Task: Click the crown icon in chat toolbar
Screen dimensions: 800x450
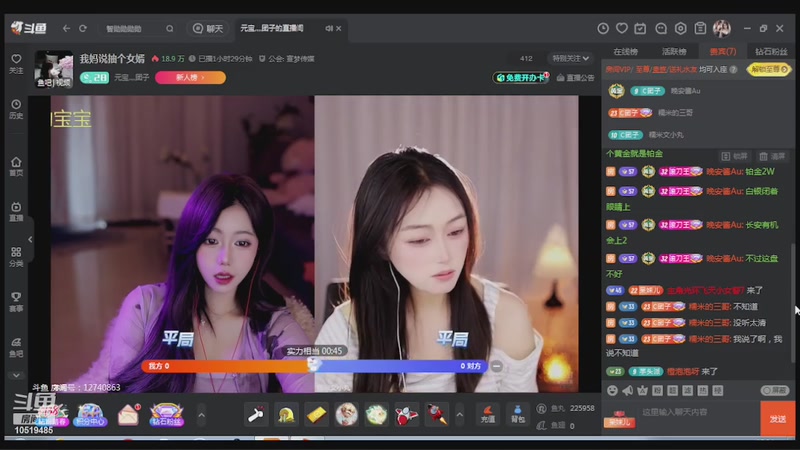Action: coord(642,390)
